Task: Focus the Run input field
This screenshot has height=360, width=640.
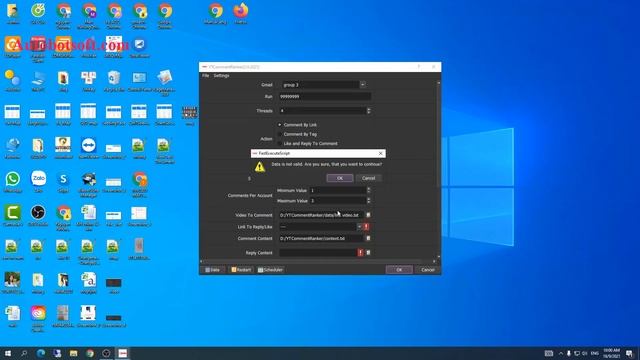Action: click(x=325, y=97)
